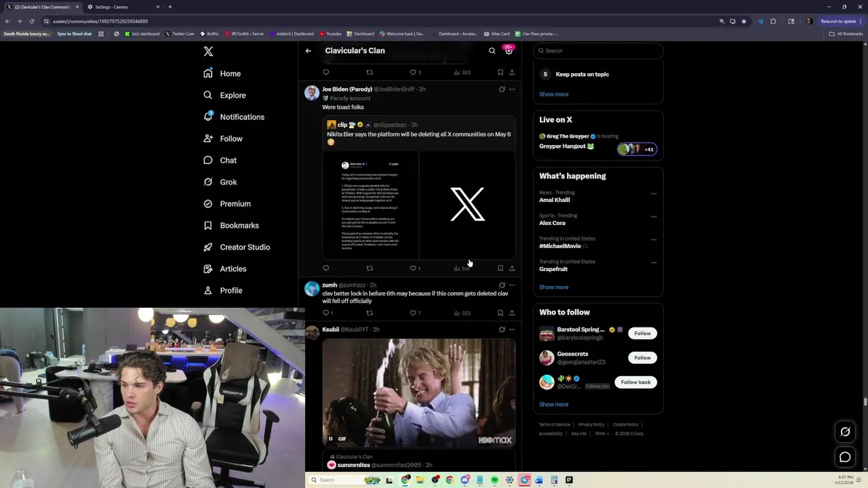Click Relaunch to update in Chrome
This screenshot has height=488, width=868.
pyautogui.click(x=840, y=21)
